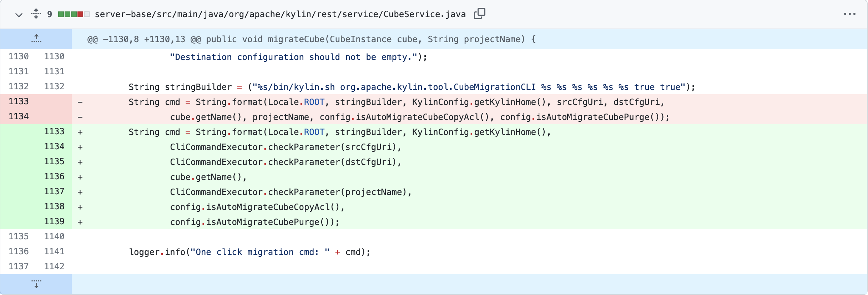Click the logger.info migration cmd line
Screen dimensions: 868x295
[249, 252]
